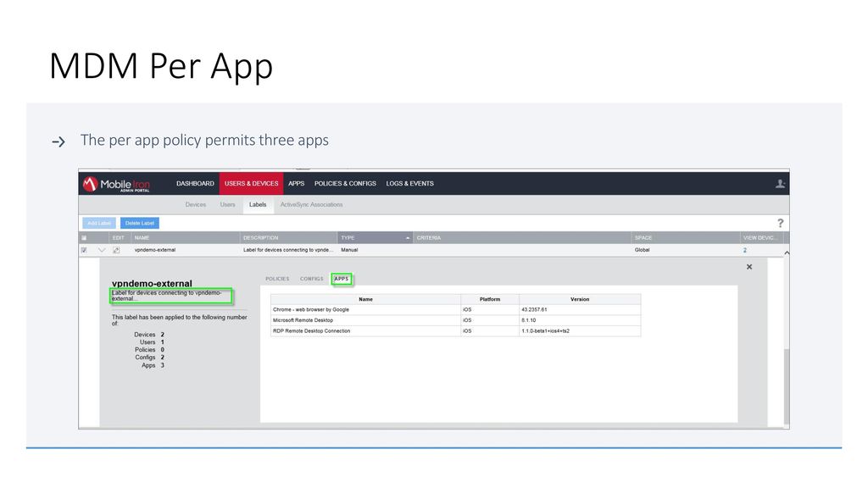The height and width of the screenshot is (488, 868).
Task: Click the Apps count value
Action: pyautogui.click(x=162, y=366)
